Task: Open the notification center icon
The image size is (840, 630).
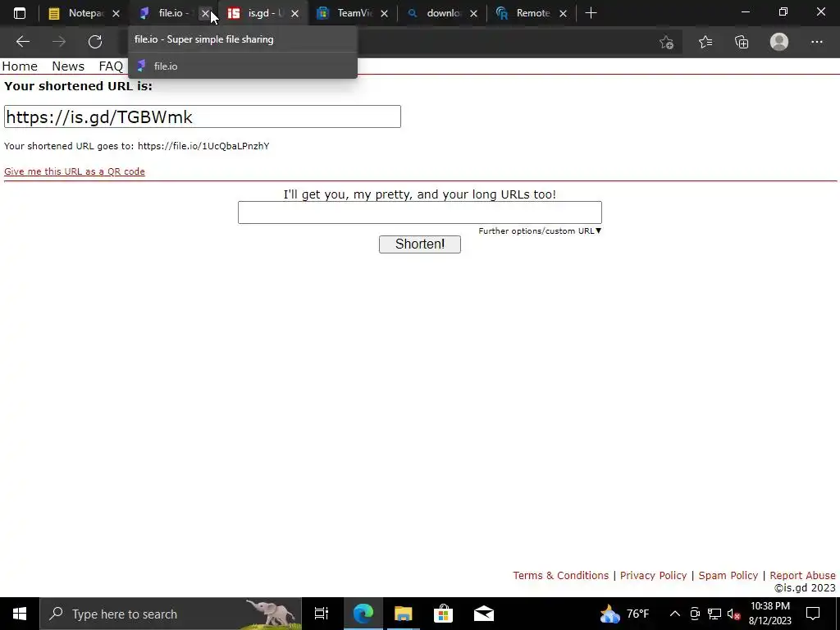Action: point(813,614)
